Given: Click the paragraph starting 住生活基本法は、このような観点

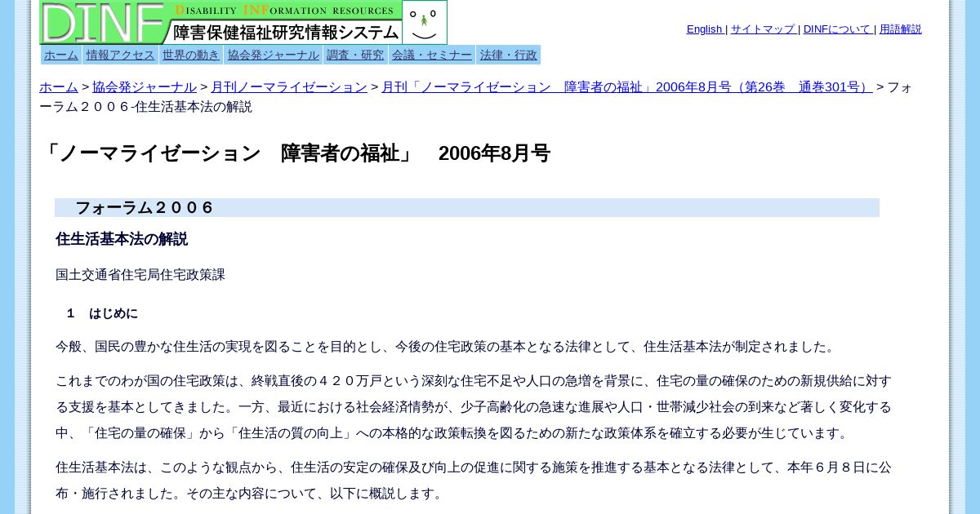Looking at the screenshot, I should [474, 481].
